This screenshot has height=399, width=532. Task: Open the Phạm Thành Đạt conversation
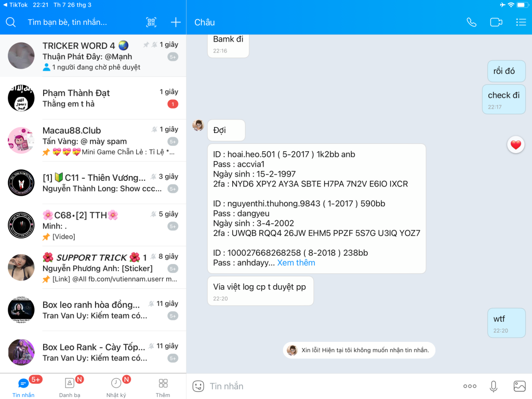pyautogui.click(x=94, y=98)
